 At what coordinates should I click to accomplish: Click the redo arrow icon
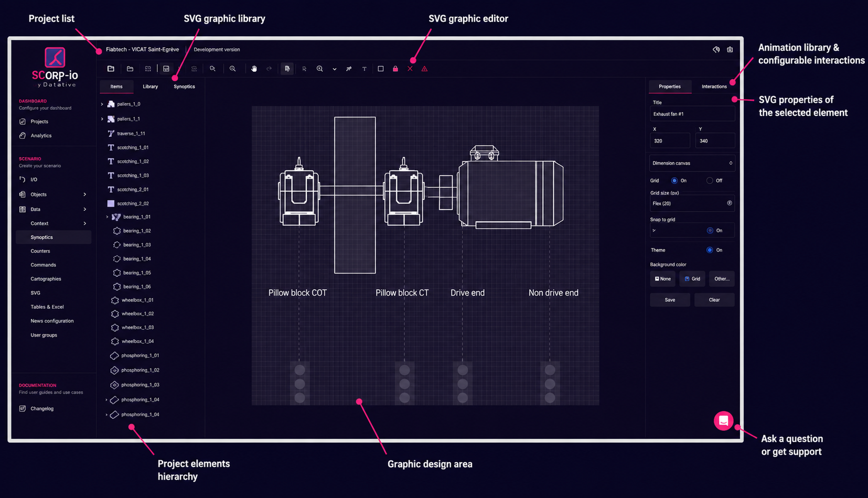269,69
